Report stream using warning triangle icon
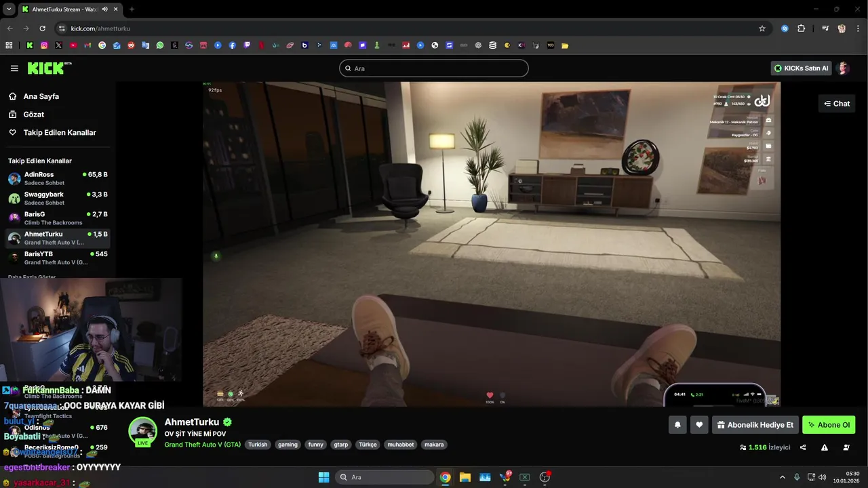 pyautogui.click(x=825, y=447)
